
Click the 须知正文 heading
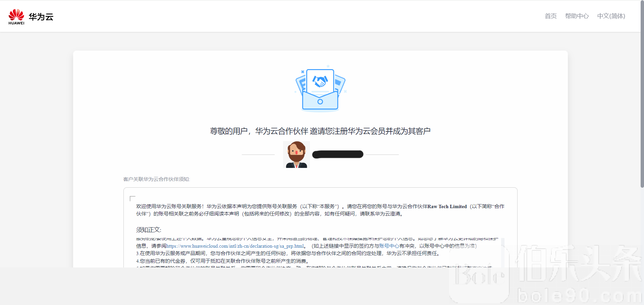pos(149,230)
